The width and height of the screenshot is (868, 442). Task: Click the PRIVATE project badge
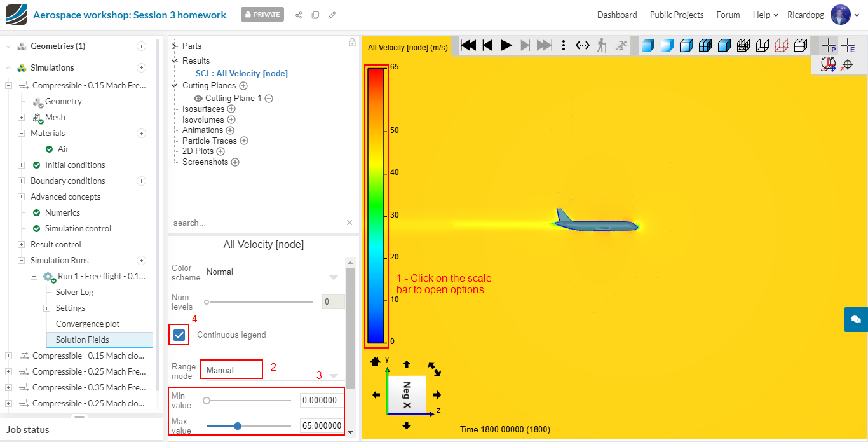tap(262, 15)
